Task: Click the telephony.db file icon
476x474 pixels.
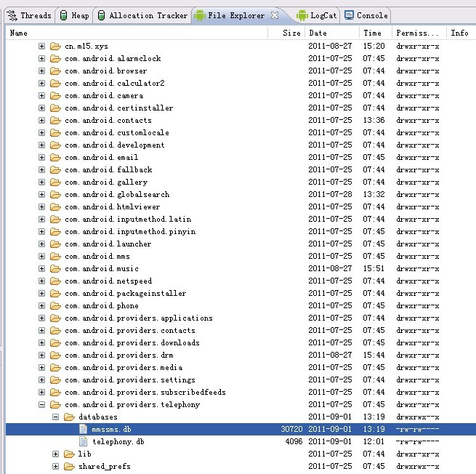Action: pos(83,441)
